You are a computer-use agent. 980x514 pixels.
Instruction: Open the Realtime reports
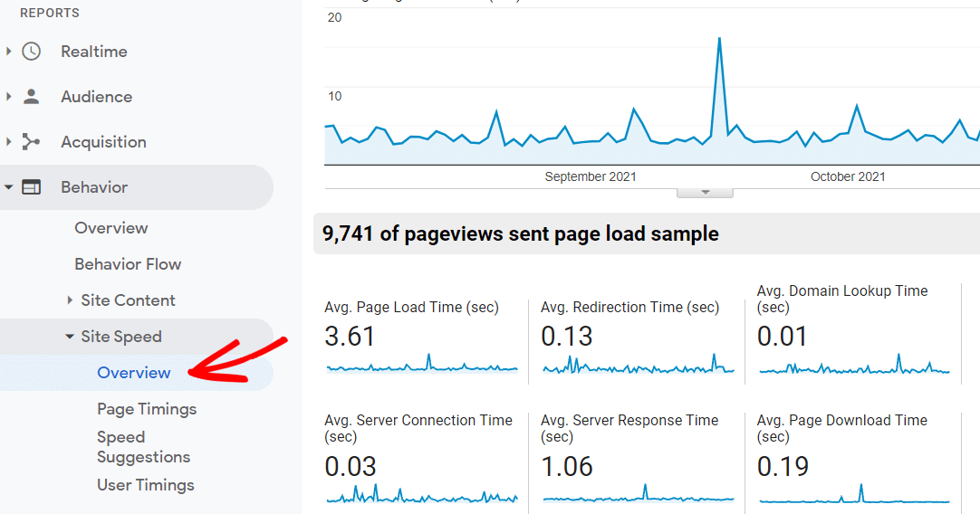click(x=94, y=52)
